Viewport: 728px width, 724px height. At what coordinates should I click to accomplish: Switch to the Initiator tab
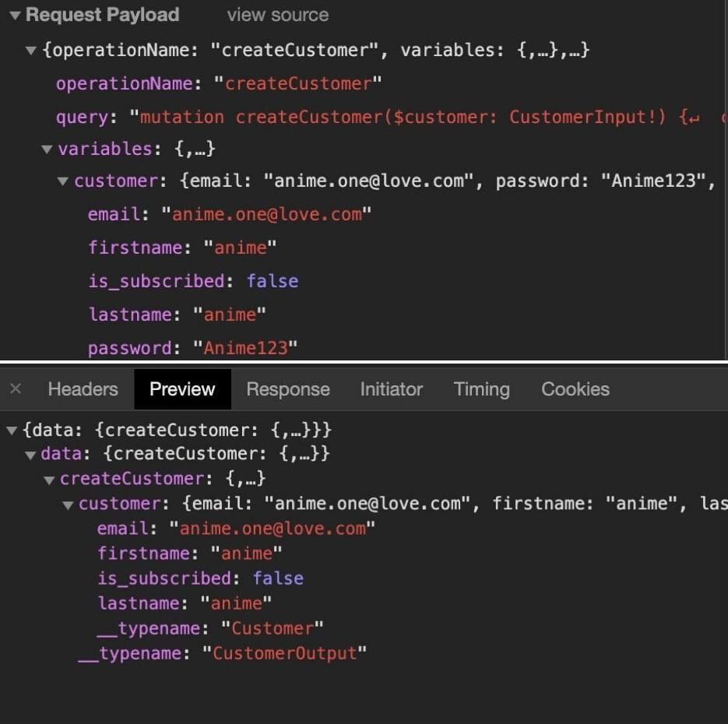[x=391, y=389]
